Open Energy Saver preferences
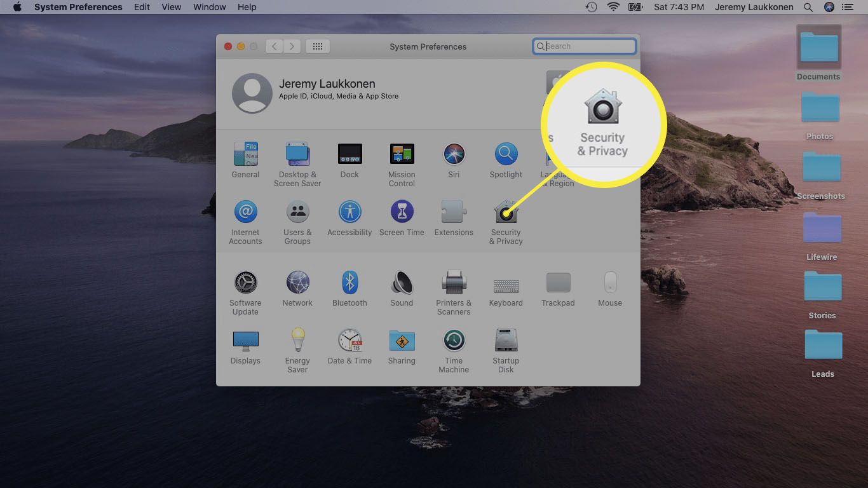The image size is (868, 488). click(x=297, y=351)
